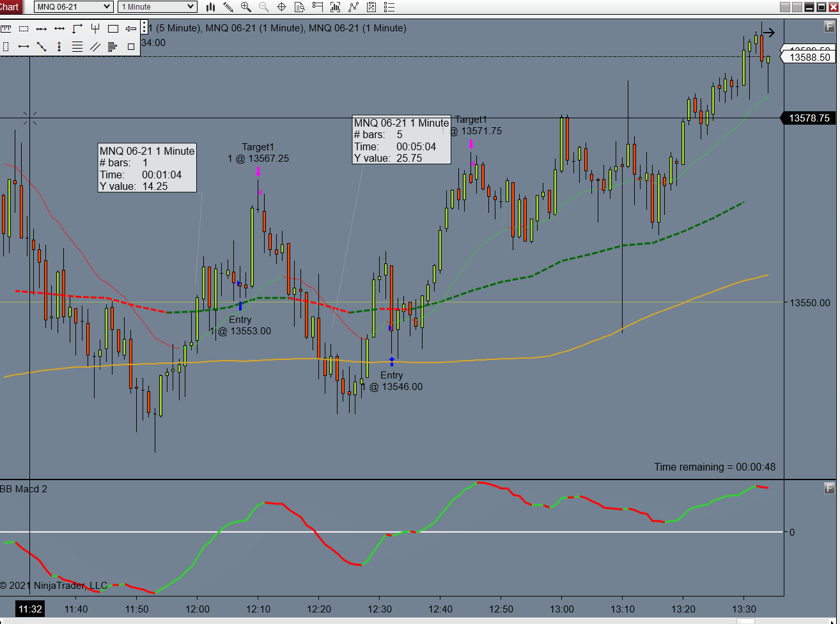Select the horizontal bars profile tool
This screenshot has height=624, width=840.
pos(113,47)
